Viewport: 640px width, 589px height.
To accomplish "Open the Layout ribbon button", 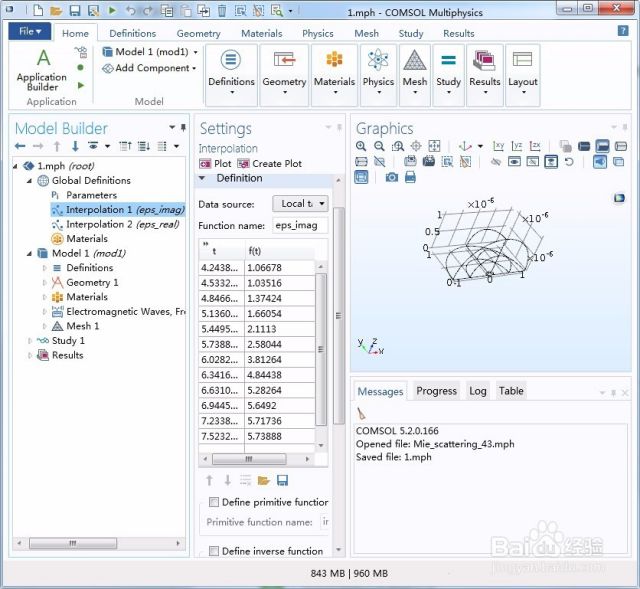I will (x=522, y=75).
